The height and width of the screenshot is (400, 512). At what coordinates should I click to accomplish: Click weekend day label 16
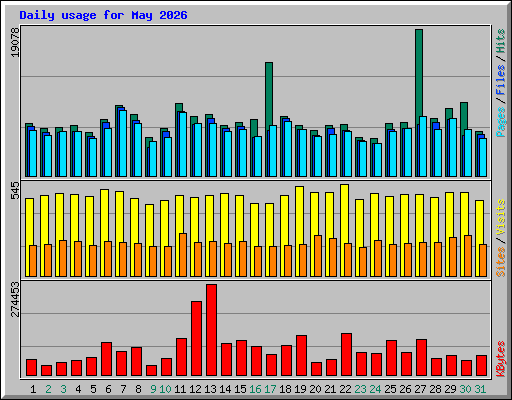point(255,389)
